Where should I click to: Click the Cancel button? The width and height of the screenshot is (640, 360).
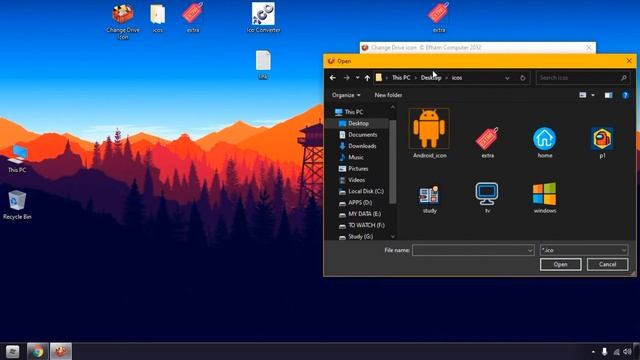pos(607,264)
